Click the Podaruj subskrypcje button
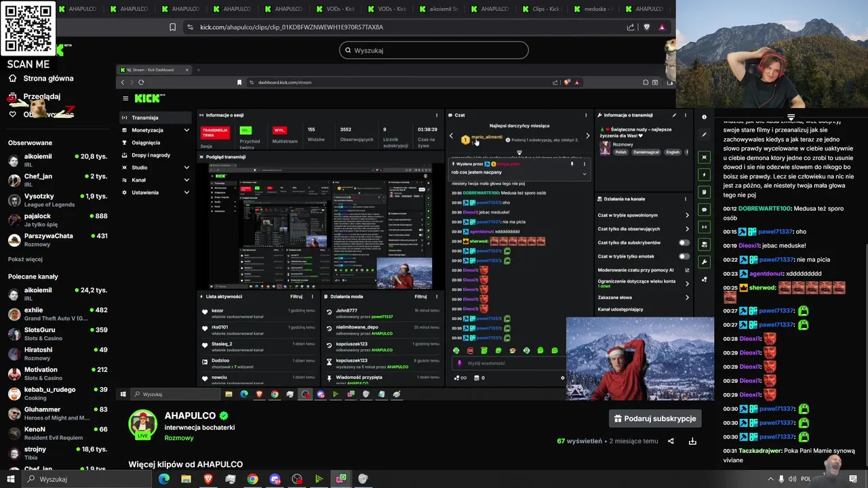This screenshot has height=488, width=868. [654, 419]
